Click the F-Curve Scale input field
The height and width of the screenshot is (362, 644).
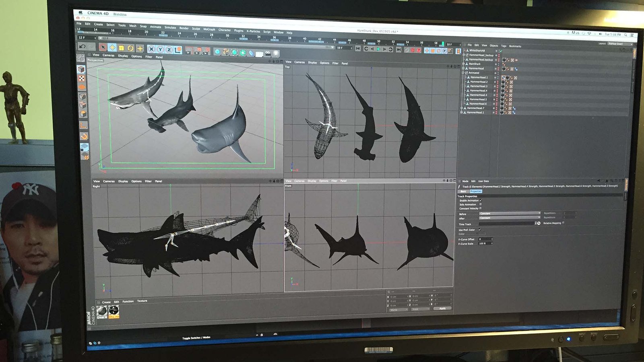pos(485,244)
